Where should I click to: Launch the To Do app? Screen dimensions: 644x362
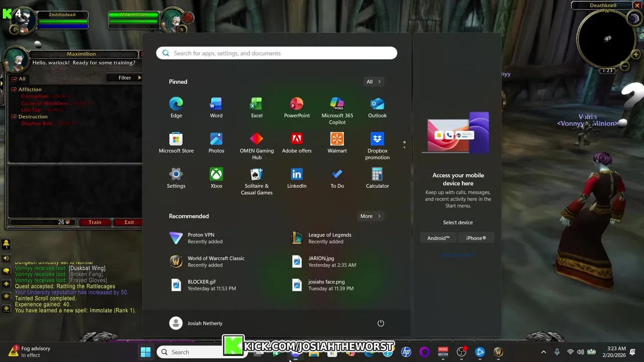coord(337,178)
